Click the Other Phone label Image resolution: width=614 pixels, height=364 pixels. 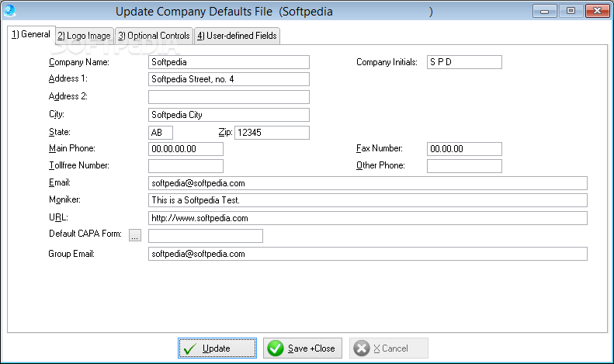pyautogui.click(x=380, y=165)
